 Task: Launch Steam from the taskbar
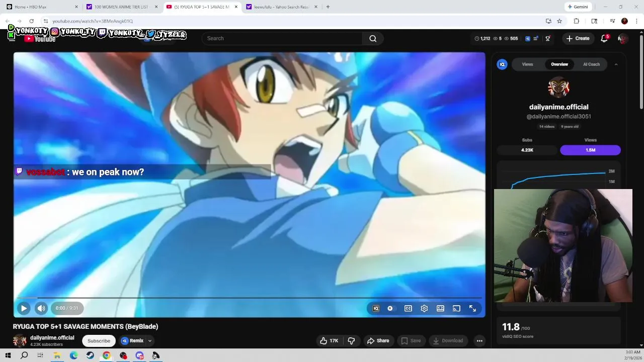(90, 355)
